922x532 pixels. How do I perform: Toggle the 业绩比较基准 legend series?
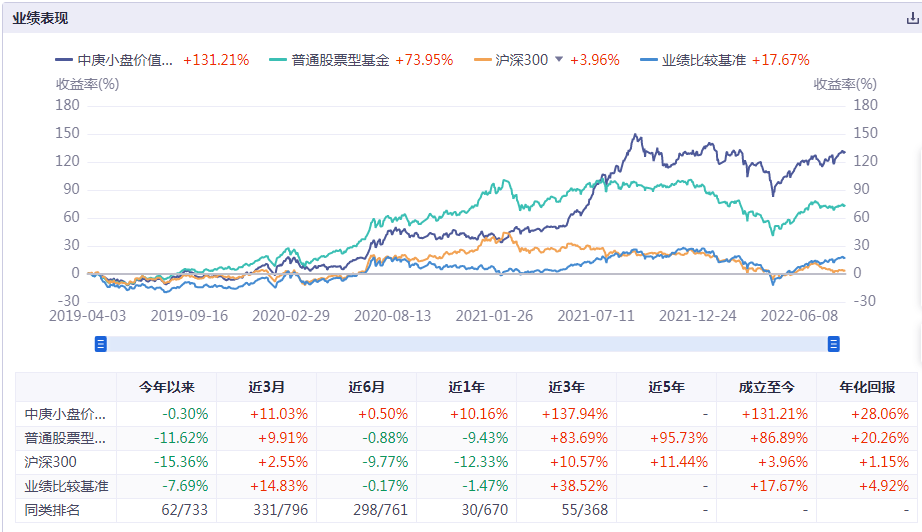(x=706, y=60)
